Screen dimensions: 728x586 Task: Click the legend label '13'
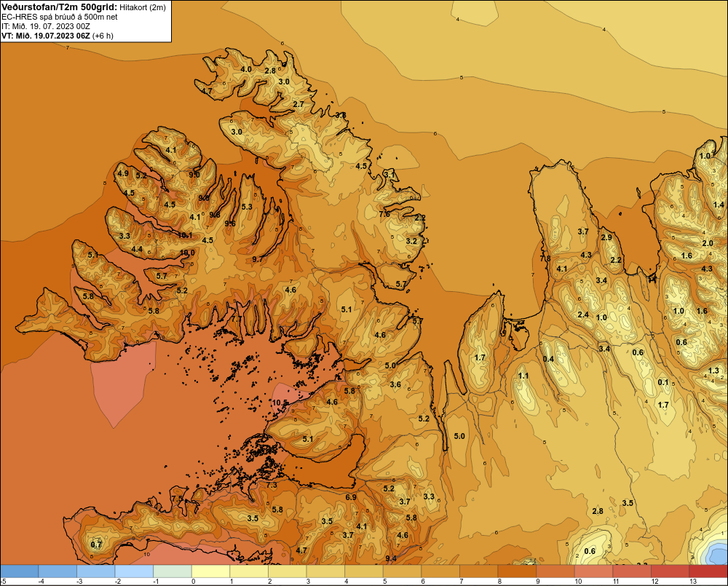click(x=693, y=582)
